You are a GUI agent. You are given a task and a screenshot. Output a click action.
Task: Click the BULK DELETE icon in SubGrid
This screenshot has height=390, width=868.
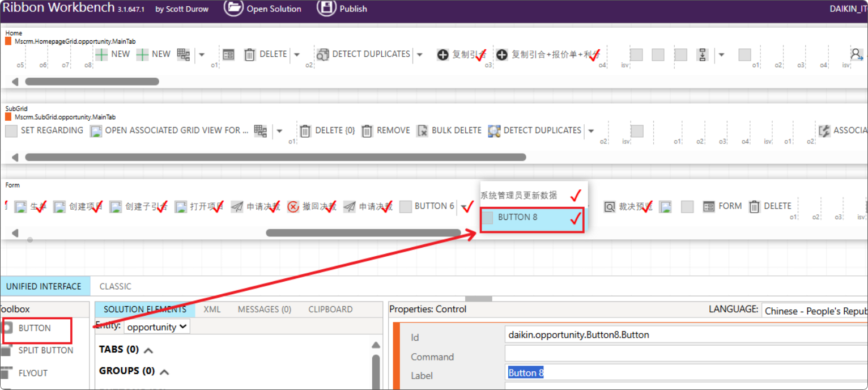(x=422, y=131)
